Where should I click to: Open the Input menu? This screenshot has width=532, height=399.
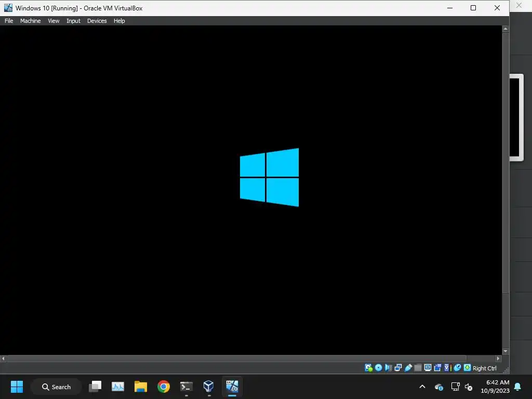73,21
